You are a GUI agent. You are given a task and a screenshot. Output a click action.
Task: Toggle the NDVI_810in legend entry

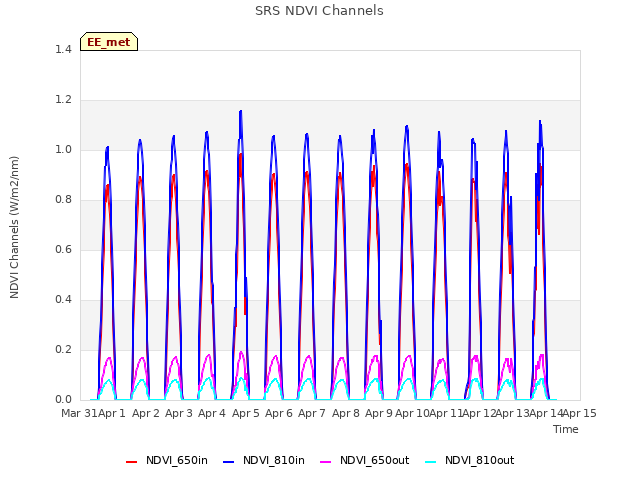264,461
